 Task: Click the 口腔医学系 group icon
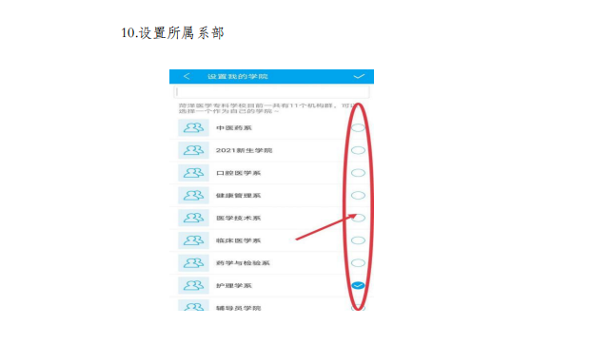(x=193, y=173)
